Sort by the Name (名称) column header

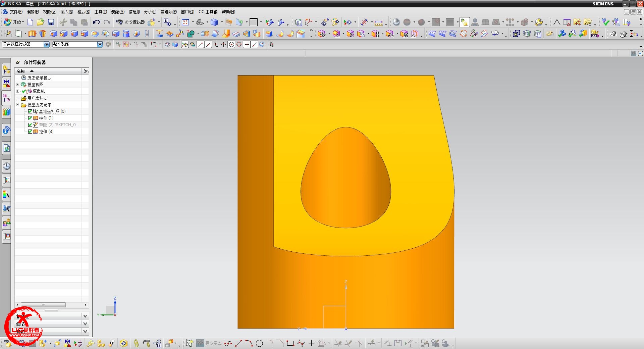(x=49, y=71)
